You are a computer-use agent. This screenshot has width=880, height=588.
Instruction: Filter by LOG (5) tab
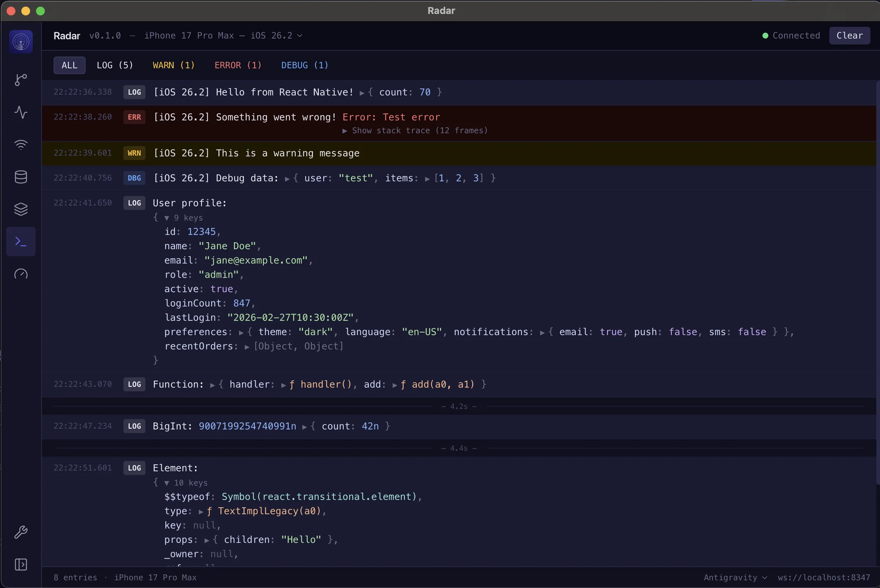pyautogui.click(x=115, y=65)
